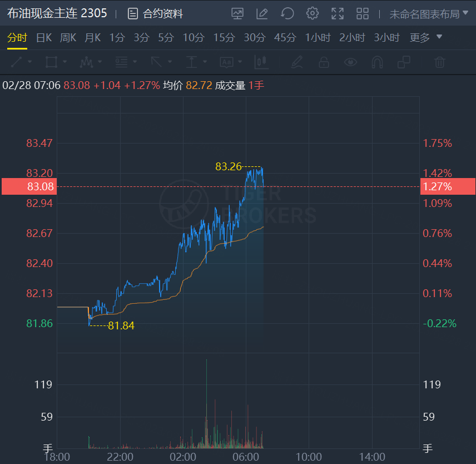Select the rectangle shape drawing tool
476x464 pixels.
pyautogui.click(x=51, y=62)
